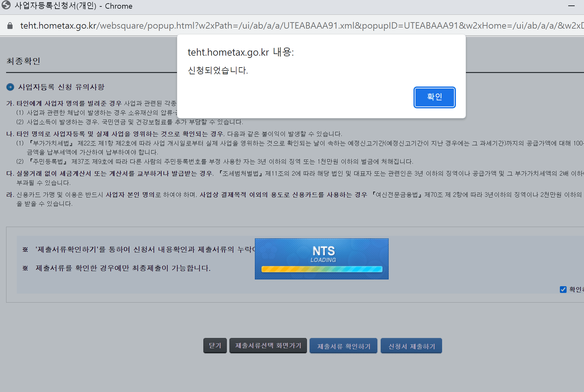Viewport: 584px width, 392px height.
Task: Click the ※ symbol before 제출서류확인하기 notice
Action: 25,249
